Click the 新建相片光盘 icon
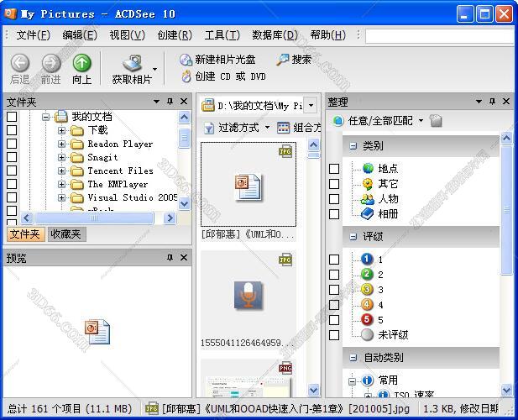Screen dimensions: 518x420 click(x=186, y=60)
